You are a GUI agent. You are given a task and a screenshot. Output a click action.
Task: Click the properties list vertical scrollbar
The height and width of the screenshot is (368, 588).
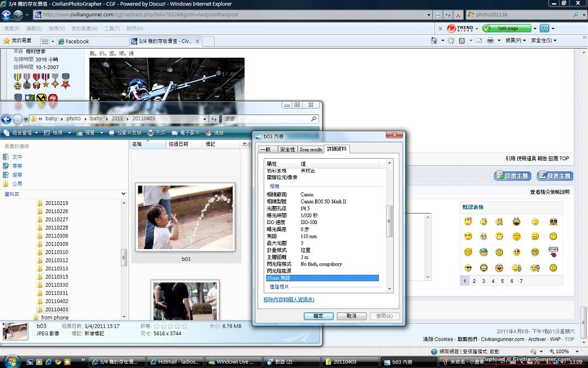(389, 221)
